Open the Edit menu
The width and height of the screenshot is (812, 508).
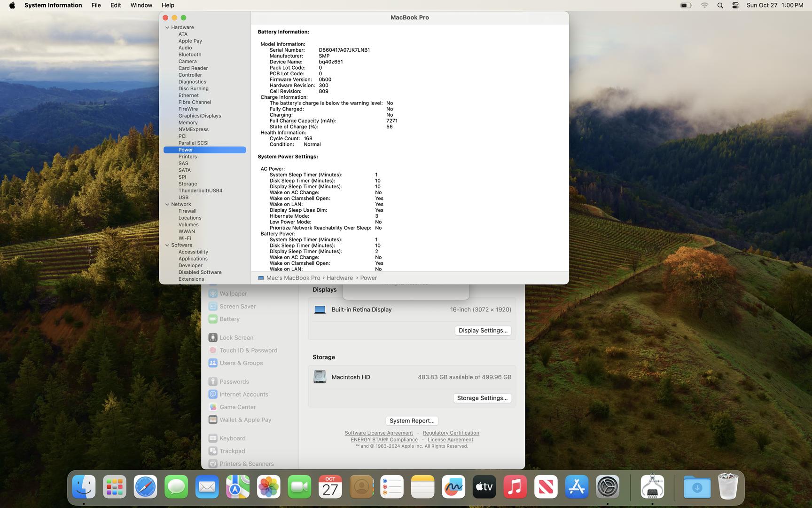pyautogui.click(x=116, y=5)
